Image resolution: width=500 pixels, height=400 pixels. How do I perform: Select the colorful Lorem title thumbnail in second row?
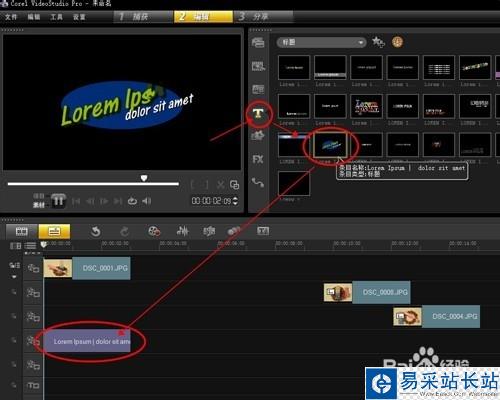tap(366, 106)
